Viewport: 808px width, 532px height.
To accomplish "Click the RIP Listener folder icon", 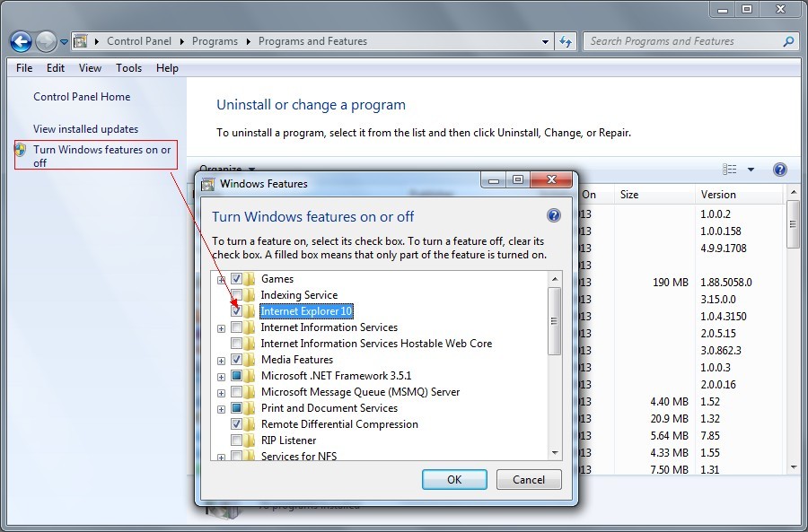I will click(x=250, y=440).
